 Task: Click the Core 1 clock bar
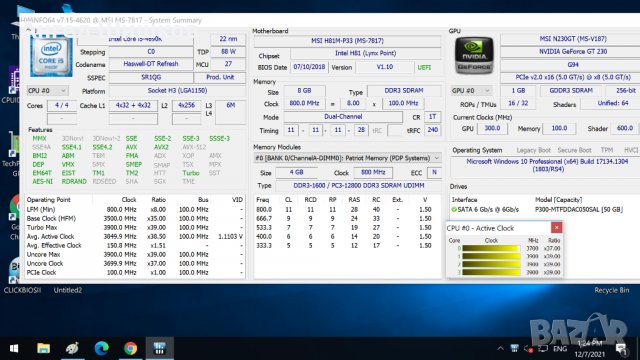pos(491,256)
